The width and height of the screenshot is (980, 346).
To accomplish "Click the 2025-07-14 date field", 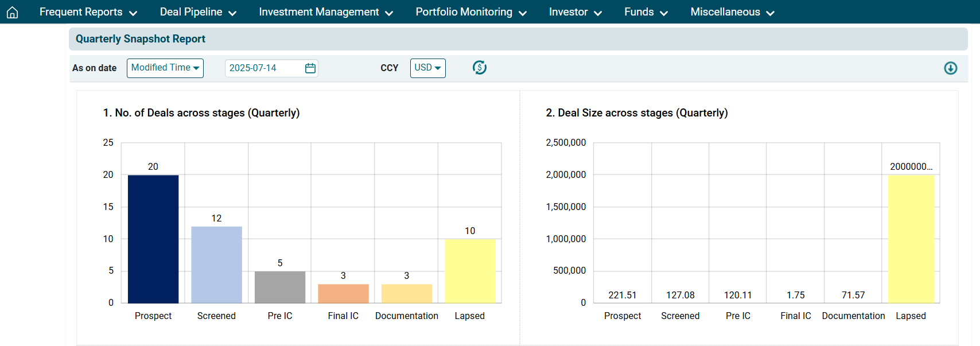I will (264, 68).
